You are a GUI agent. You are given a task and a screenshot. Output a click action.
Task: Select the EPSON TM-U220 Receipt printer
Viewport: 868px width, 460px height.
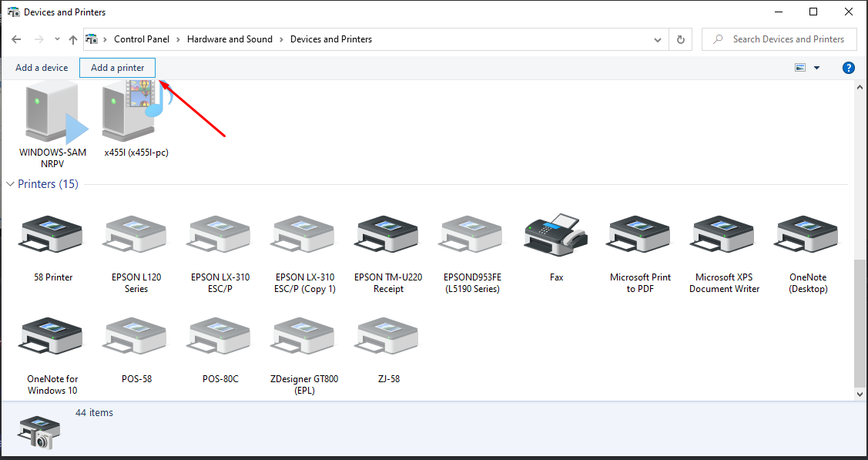tap(388, 254)
